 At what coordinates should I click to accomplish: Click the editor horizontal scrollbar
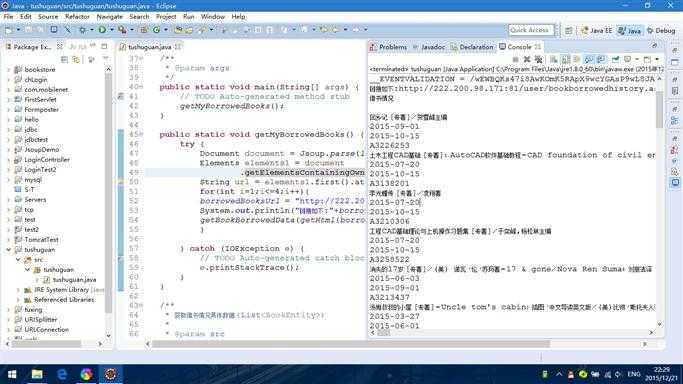coord(351,344)
